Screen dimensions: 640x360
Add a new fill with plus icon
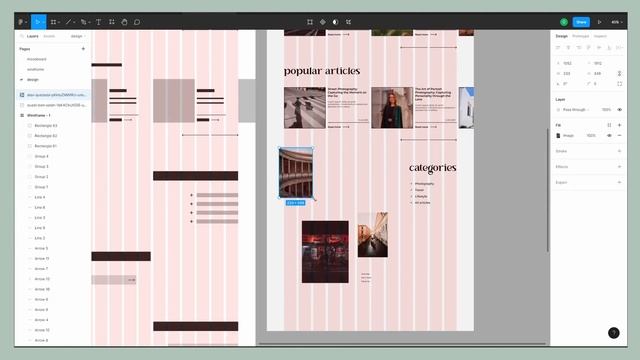point(619,125)
